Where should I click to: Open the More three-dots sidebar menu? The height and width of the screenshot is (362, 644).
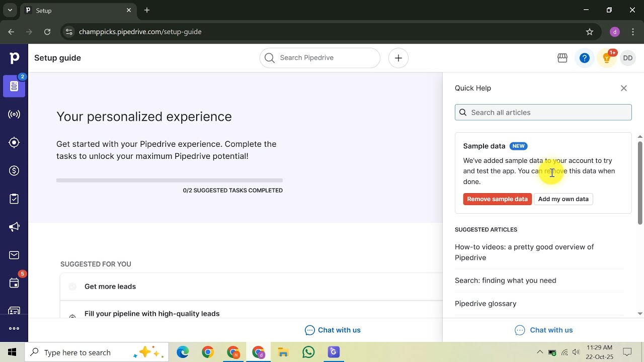point(14,328)
